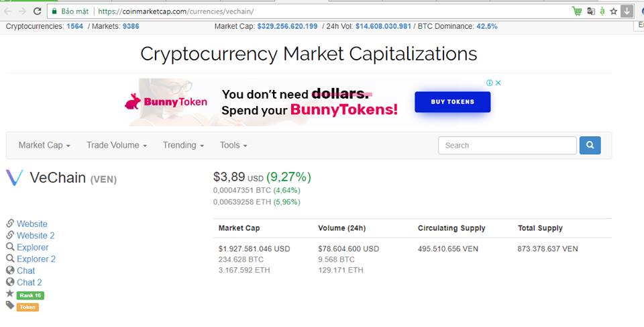The image size is (644, 327).
Task: Click the blue search magnifier button
Action: point(590,145)
